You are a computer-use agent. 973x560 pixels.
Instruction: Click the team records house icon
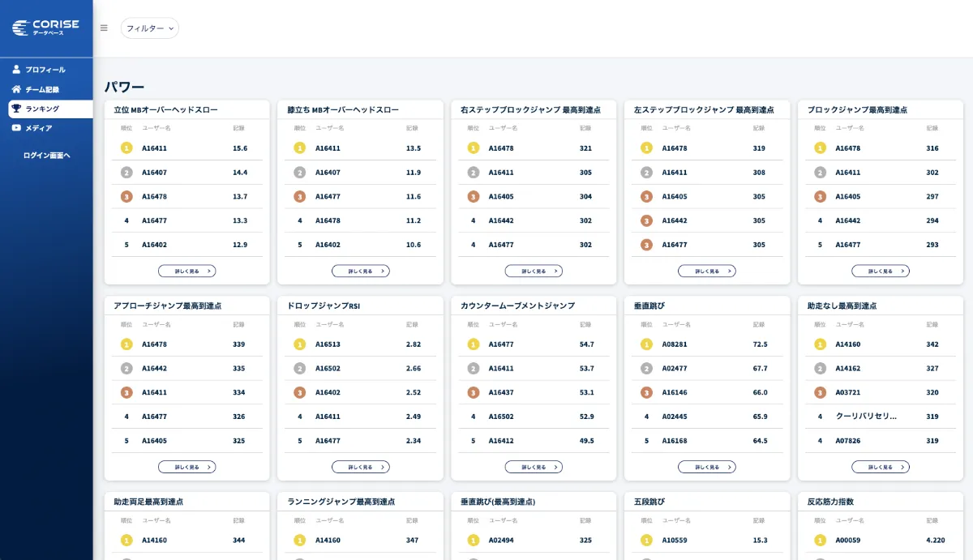click(x=16, y=89)
